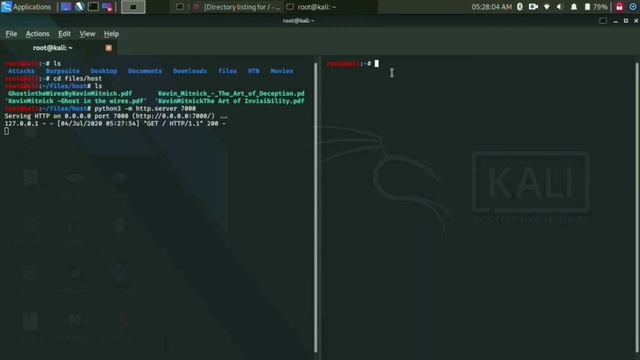
Task: Open the volume speaker tray icon
Action: coord(560,7)
